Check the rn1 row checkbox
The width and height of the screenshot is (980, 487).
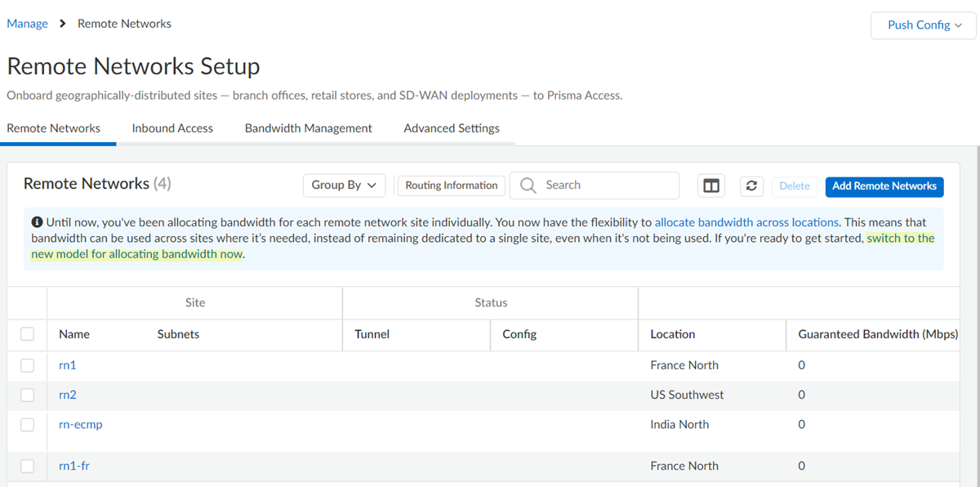[x=27, y=364]
